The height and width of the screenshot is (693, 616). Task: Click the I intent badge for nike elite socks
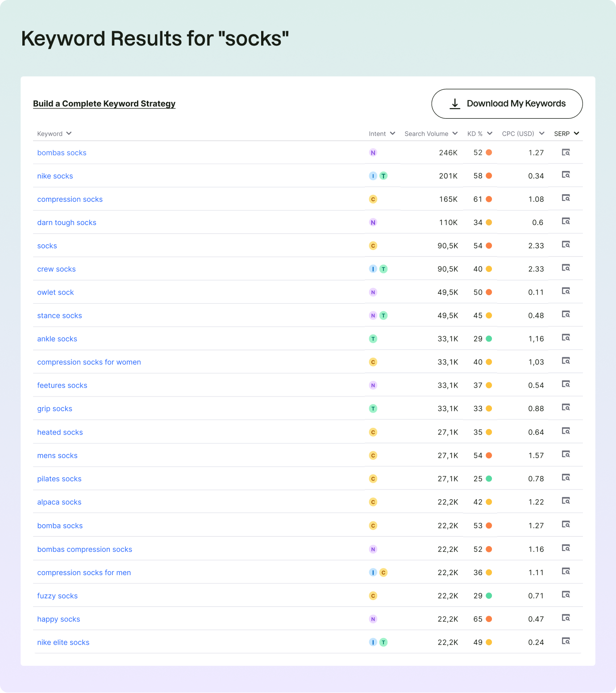(373, 642)
